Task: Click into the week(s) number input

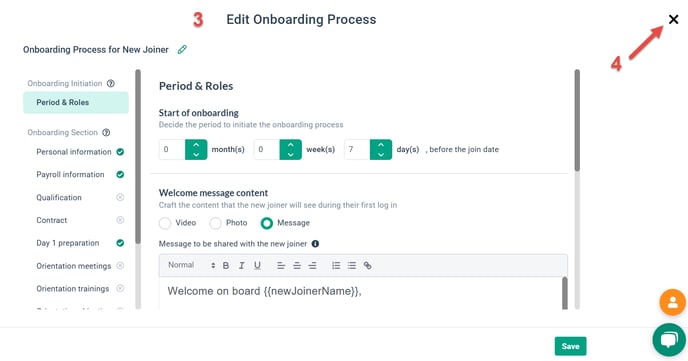Action: [x=267, y=150]
